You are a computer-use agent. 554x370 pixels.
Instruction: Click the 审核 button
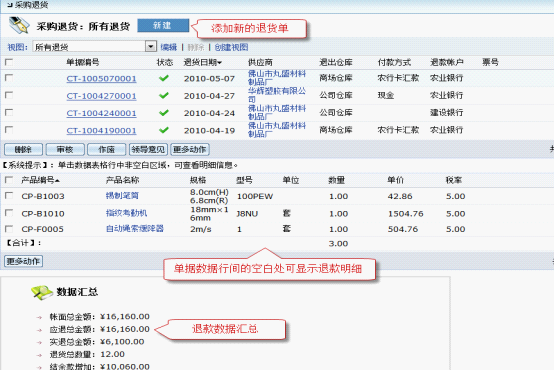(65, 149)
